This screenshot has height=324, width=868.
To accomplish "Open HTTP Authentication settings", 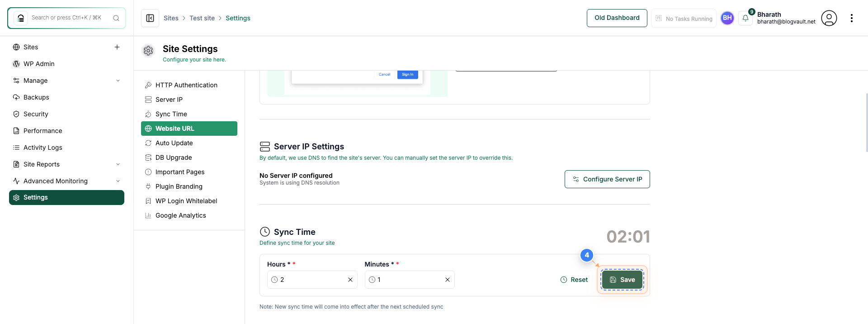I will (189, 85).
